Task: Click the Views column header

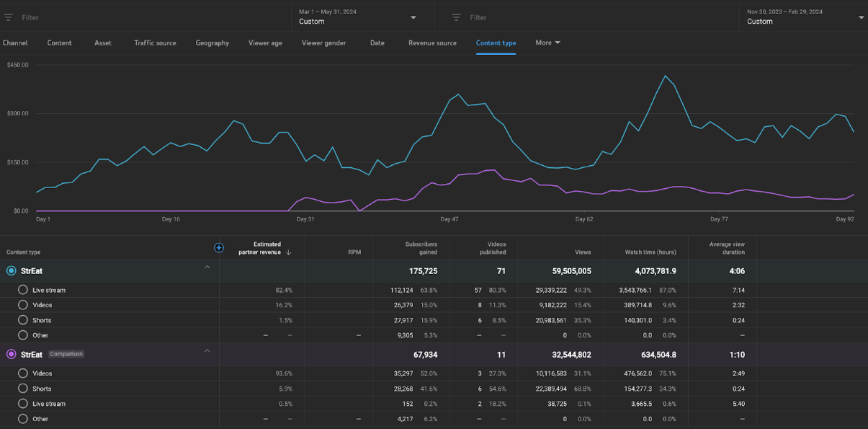Action: 583,252
